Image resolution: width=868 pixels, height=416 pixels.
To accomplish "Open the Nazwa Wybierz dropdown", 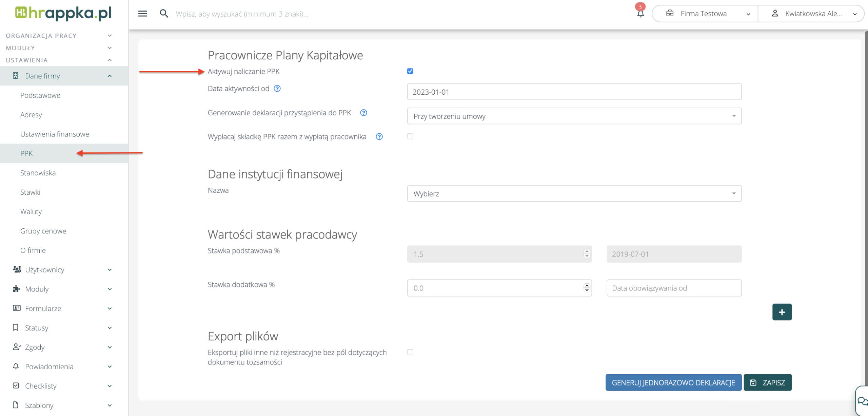I will click(574, 193).
